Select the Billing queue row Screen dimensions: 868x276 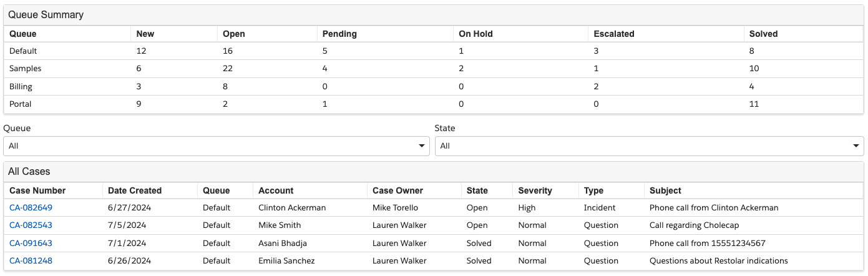[x=21, y=87]
